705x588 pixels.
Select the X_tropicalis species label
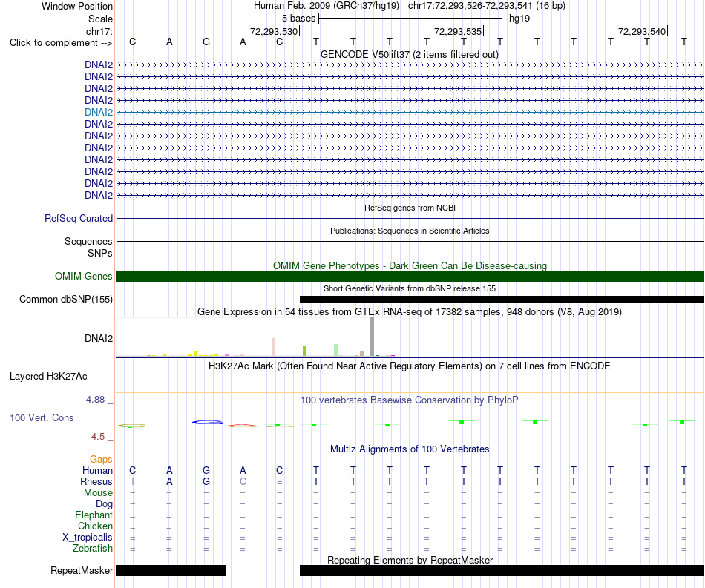pos(88,538)
